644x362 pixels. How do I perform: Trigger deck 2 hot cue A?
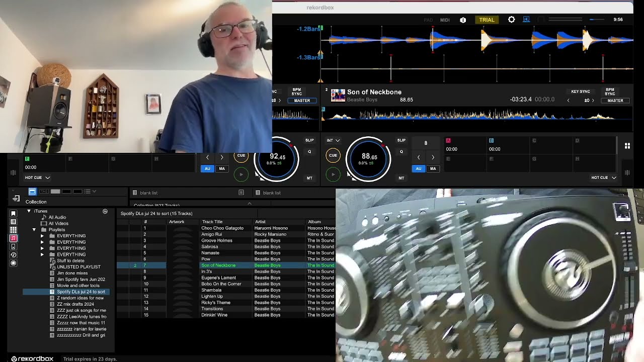pos(466,145)
